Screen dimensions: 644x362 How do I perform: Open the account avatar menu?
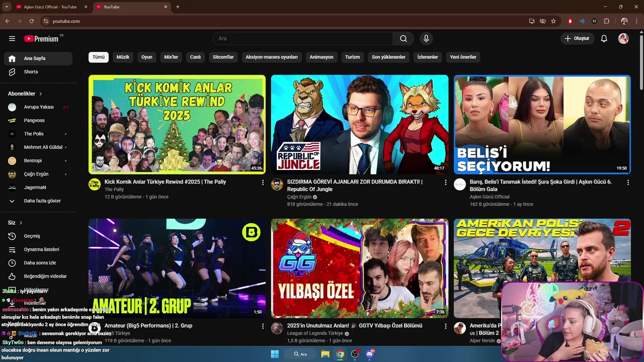623,39
